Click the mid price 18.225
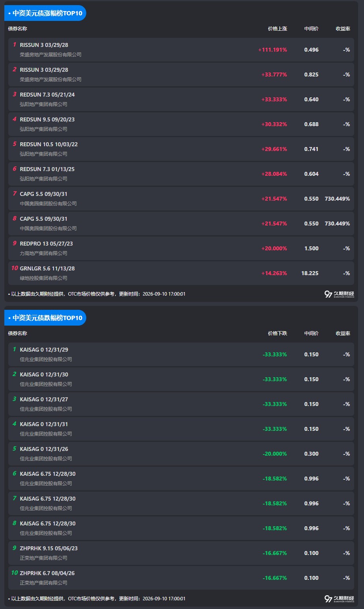Image resolution: width=364 pixels, height=609 pixels. [x=310, y=273]
